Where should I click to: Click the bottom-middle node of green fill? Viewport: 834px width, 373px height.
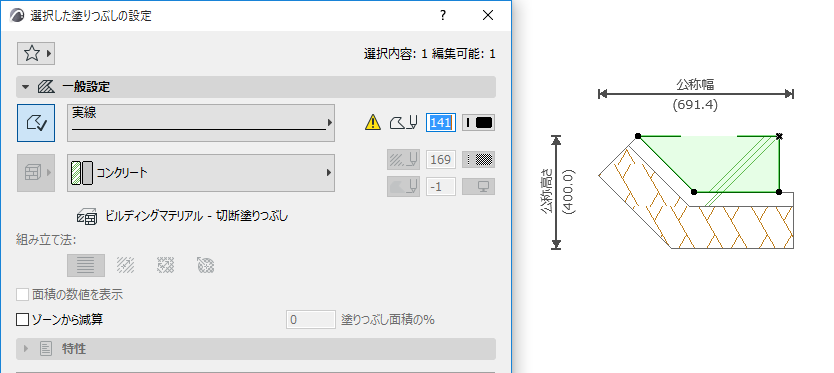(x=694, y=192)
